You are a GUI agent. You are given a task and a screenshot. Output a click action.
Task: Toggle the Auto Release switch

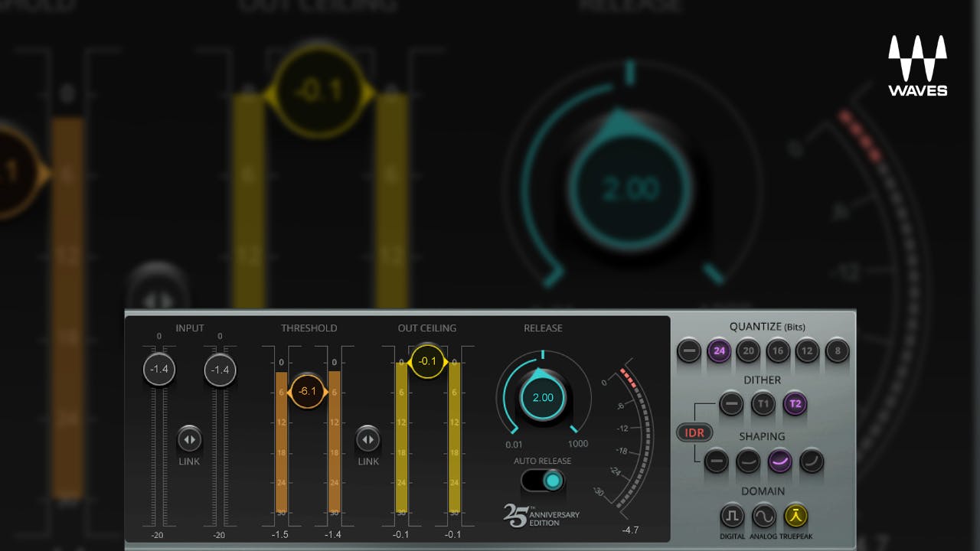(543, 481)
